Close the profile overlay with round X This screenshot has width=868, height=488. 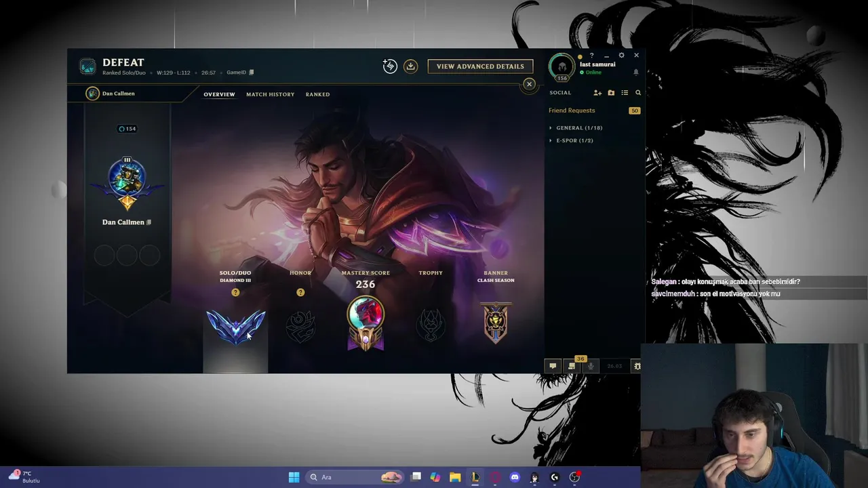530,84
